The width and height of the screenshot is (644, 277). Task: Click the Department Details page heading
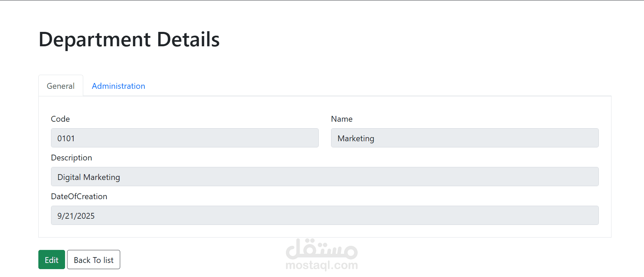click(129, 39)
